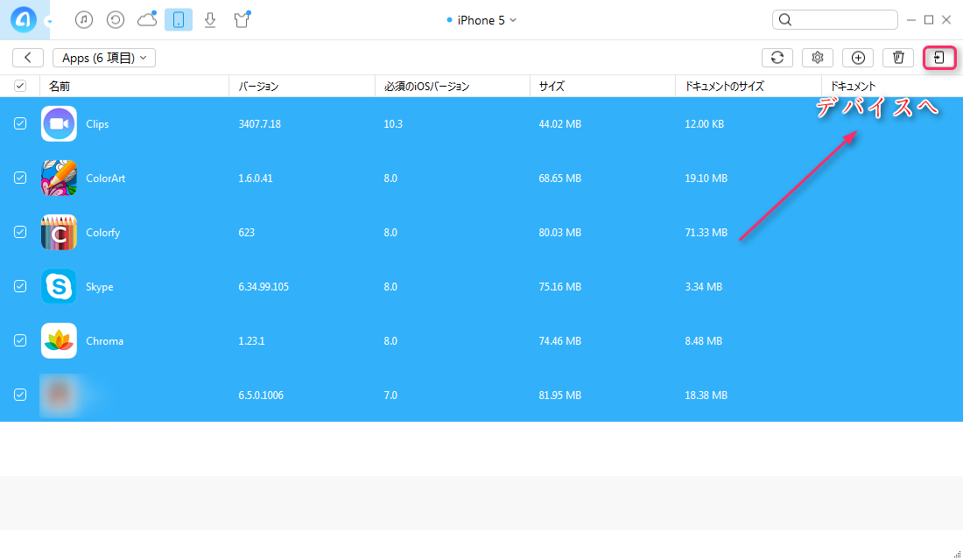Click version 3407.7.18 cell
963x560 pixels.
tap(260, 124)
